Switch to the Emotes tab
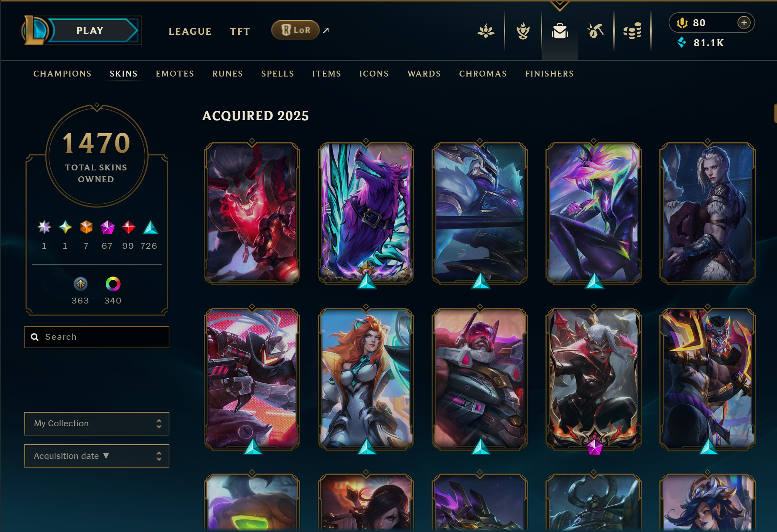Screen dimensions: 777x532 coord(175,74)
